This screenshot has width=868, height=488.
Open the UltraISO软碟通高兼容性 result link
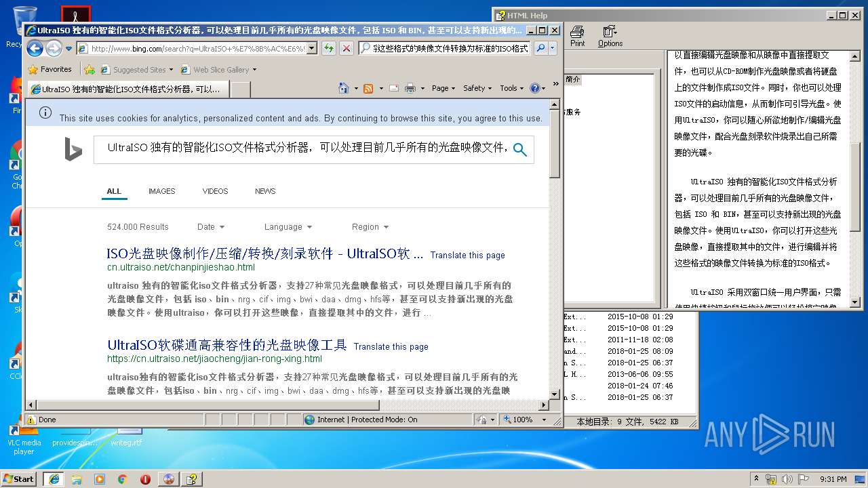[227, 345]
